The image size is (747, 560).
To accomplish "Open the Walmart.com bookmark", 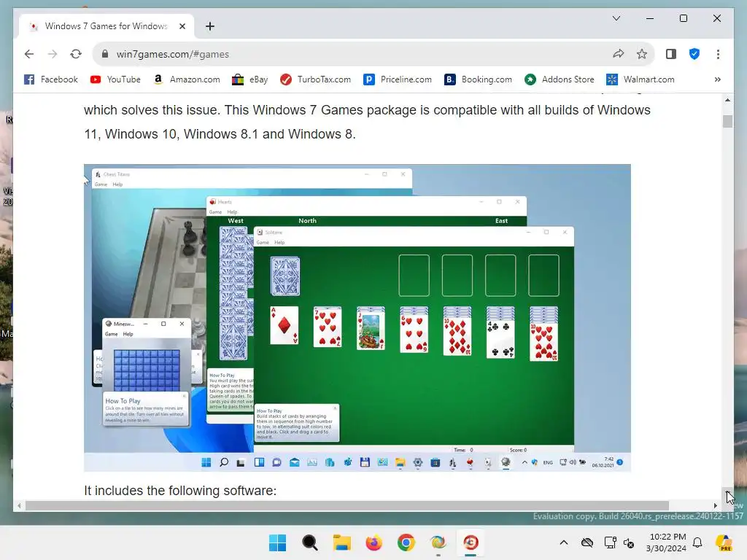I will click(640, 79).
